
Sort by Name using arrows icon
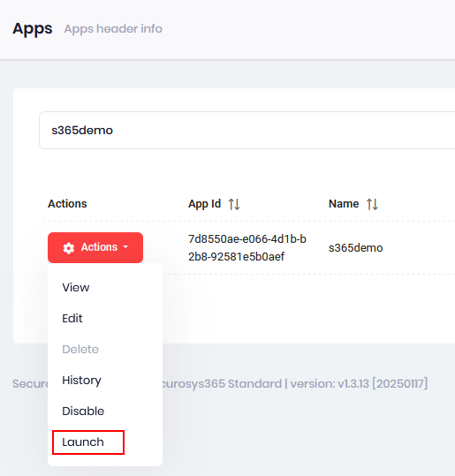click(x=372, y=204)
